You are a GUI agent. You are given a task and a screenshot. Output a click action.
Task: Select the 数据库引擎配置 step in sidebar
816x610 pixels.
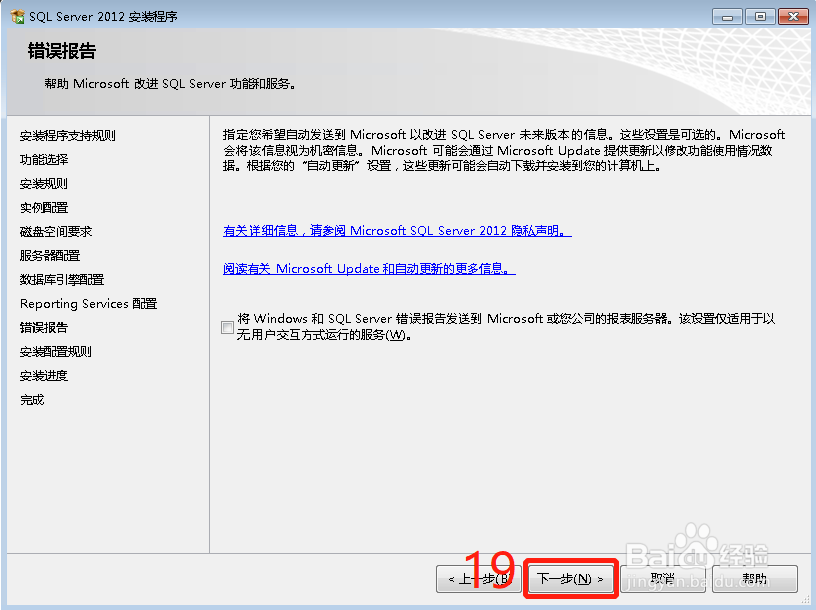coord(62,279)
